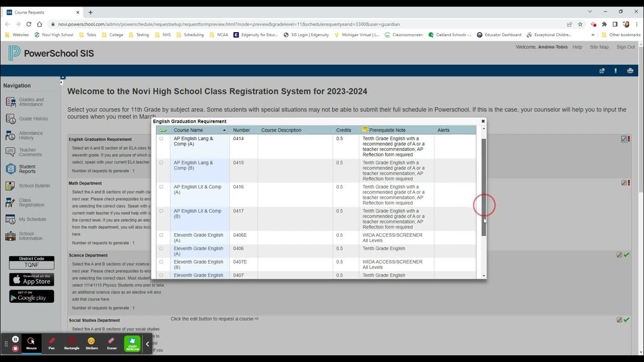The height and width of the screenshot is (362, 644).
Task: Sort by Credits column header
Action: point(344,130)
